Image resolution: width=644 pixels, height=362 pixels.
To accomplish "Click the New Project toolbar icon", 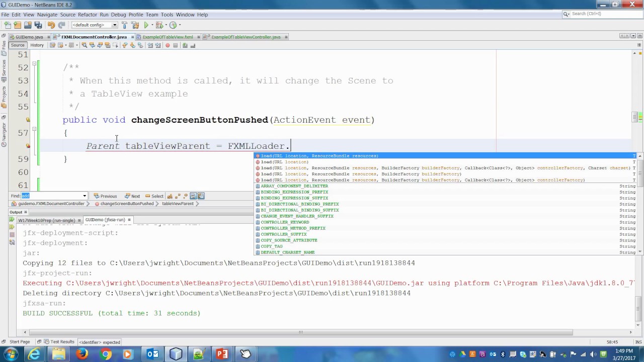I will click(x=18, y=25).
